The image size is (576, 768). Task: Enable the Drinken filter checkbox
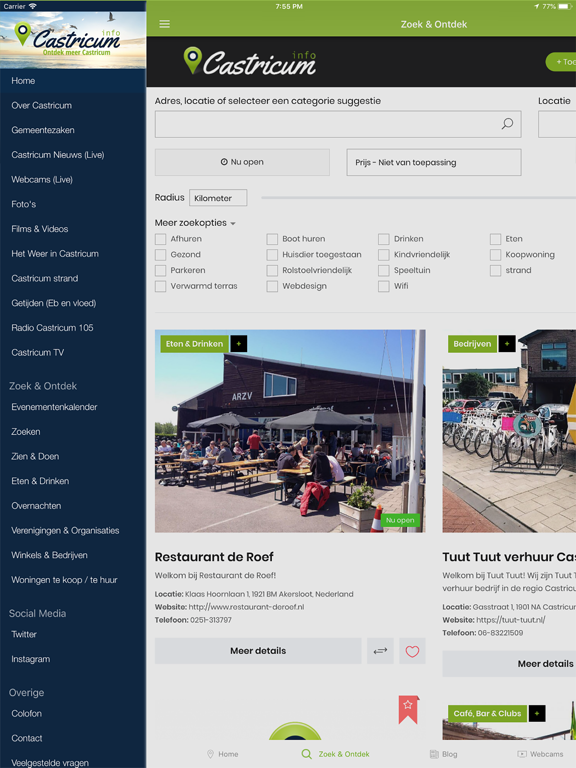click(384, 239)
